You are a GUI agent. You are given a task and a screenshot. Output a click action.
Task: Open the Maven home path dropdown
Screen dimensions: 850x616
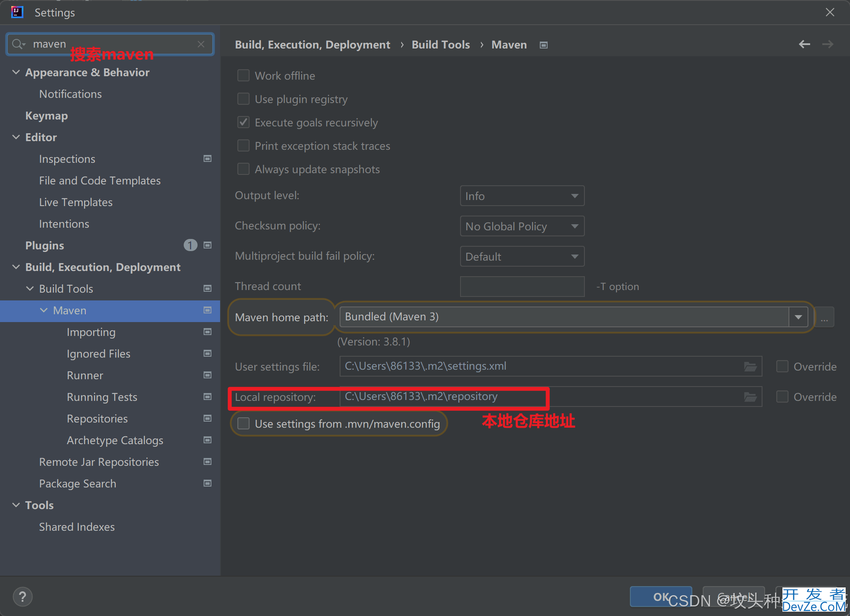[x=800, y=316]
